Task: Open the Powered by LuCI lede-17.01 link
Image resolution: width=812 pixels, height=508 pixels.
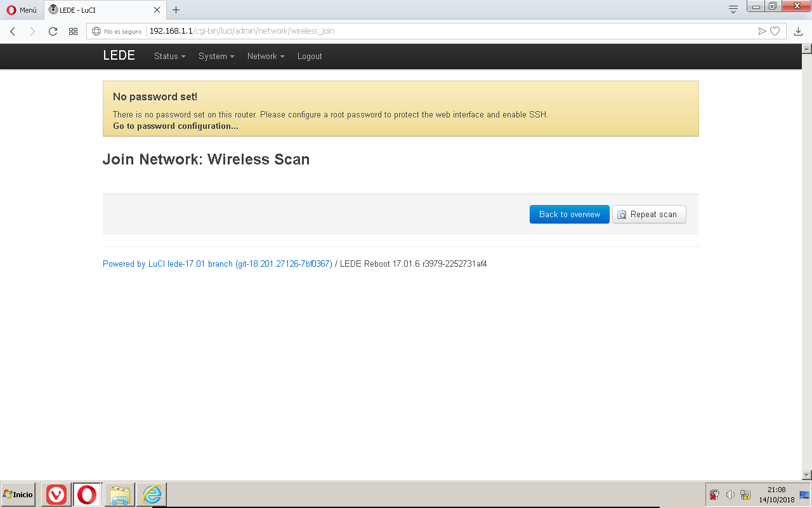Action: [218, 264]
